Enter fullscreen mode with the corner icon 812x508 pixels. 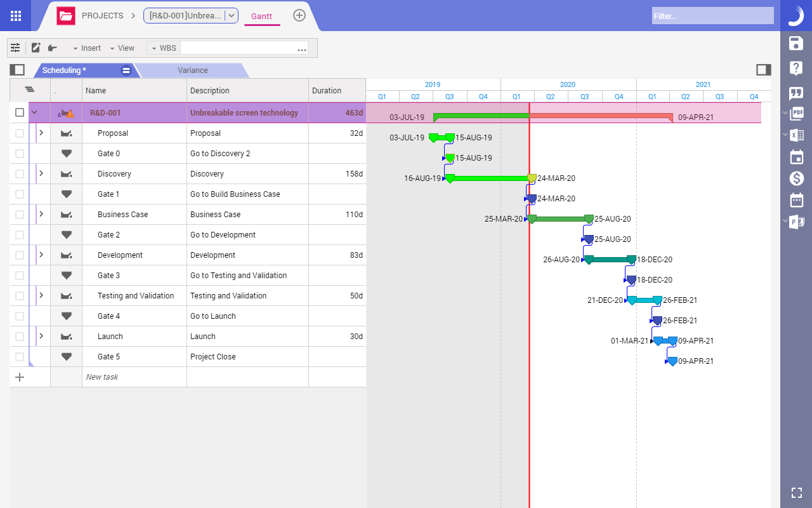(x=797, y=492)
